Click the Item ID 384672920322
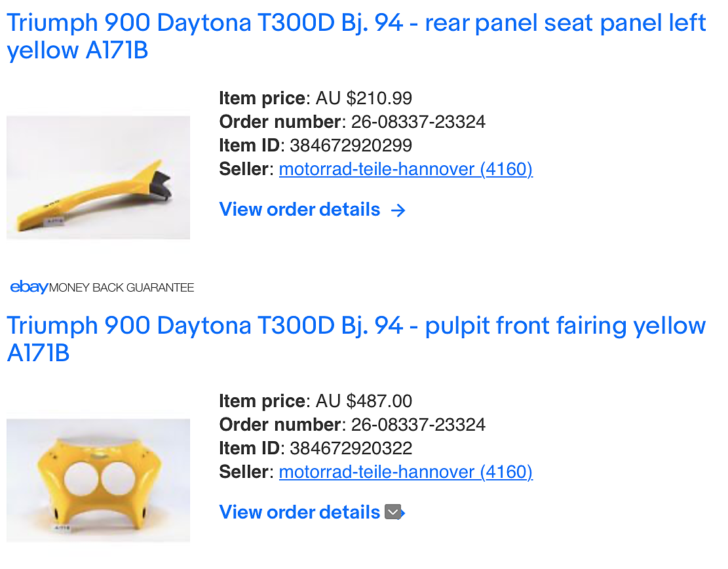Viewport: 728px width, 569px height. pyautogui.click(x=351, y=448)
